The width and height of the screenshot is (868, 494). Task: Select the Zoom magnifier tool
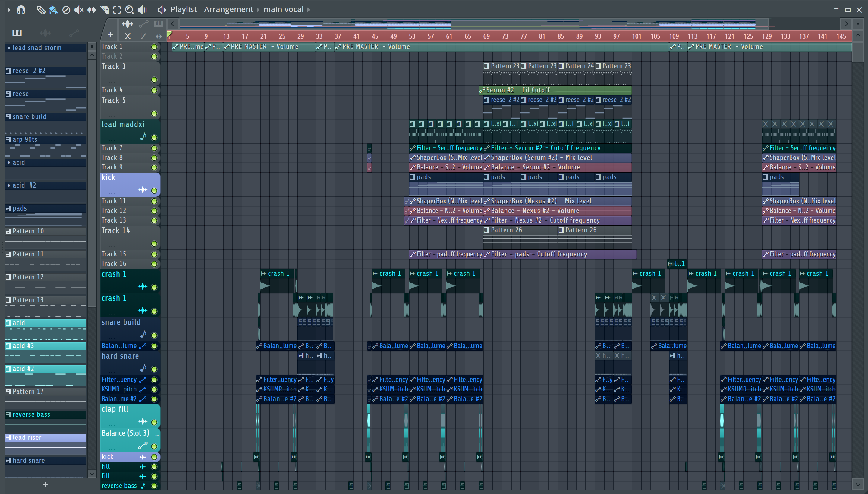[130, 10]
